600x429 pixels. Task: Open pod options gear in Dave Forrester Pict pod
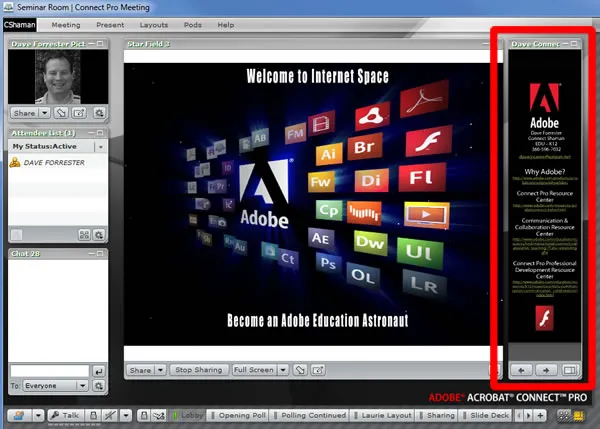pyautogui.click(x=99, y=113)
